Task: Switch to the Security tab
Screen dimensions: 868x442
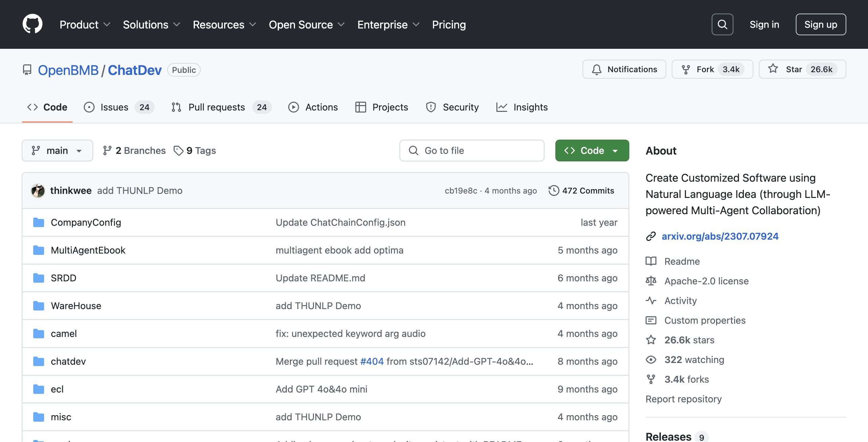Action: point(452,107)
